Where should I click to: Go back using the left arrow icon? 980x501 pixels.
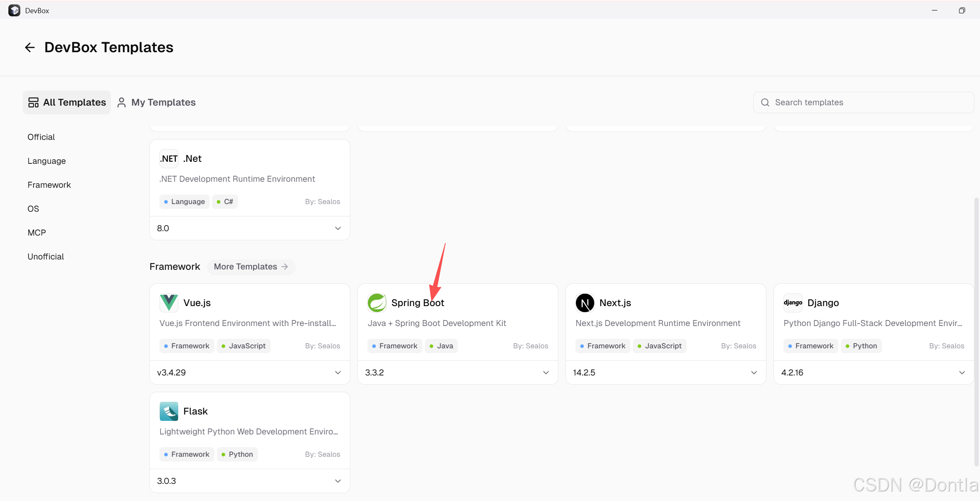pyautogui.click(x=30, y=47)
